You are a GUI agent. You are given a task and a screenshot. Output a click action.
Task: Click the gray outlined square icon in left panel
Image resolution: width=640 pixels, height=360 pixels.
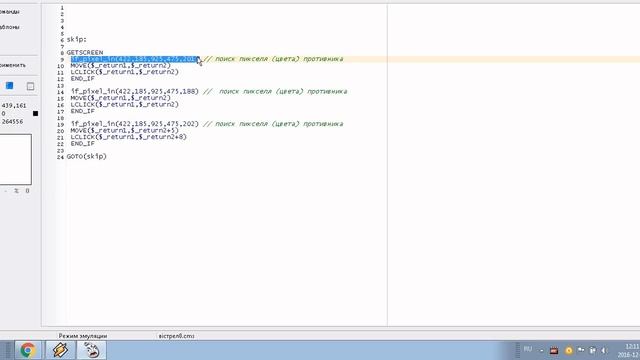pyautogui.click(x=30, y=86)
